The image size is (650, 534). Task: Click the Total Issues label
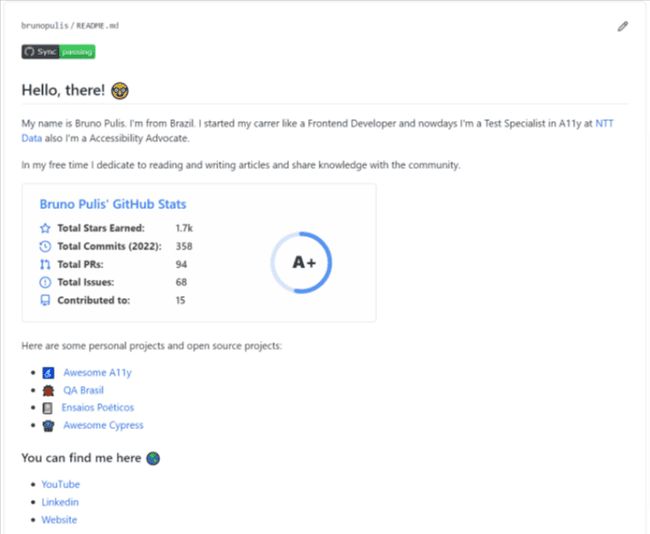(x=86, y=282)
